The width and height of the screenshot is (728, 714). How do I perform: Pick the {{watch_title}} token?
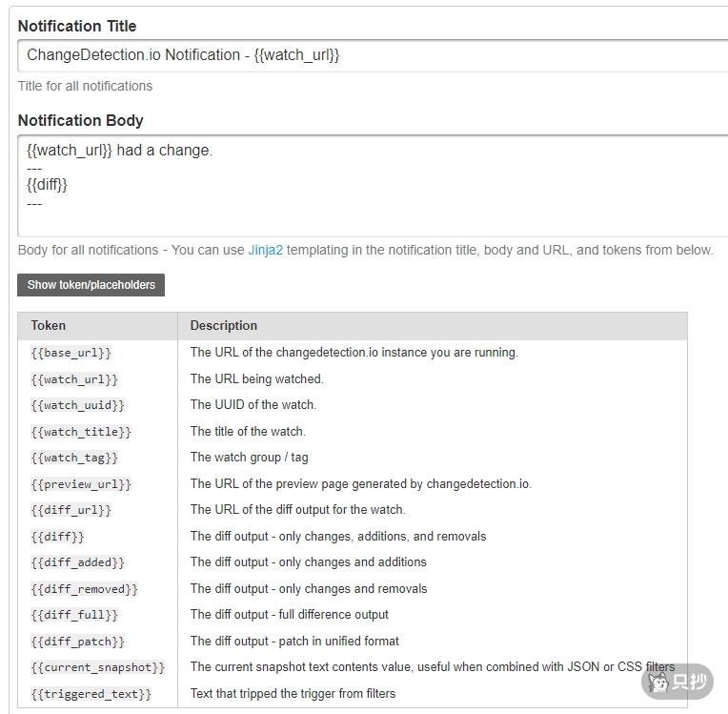click(x=81, y=432)
